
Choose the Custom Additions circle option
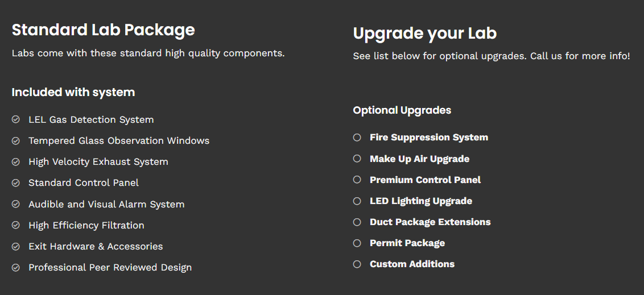(357, 264)
